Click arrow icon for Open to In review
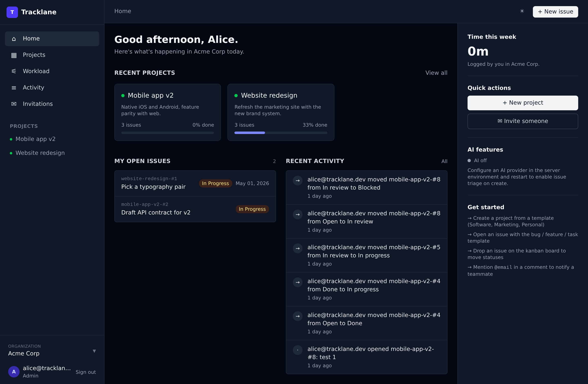 point(298,214)
